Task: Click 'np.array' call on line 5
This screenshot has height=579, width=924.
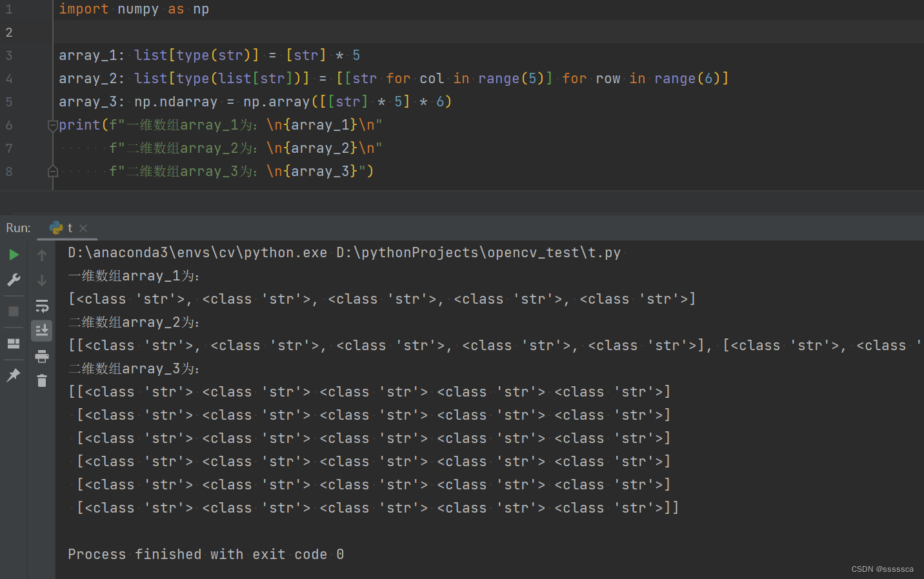Action: (277, 102)
